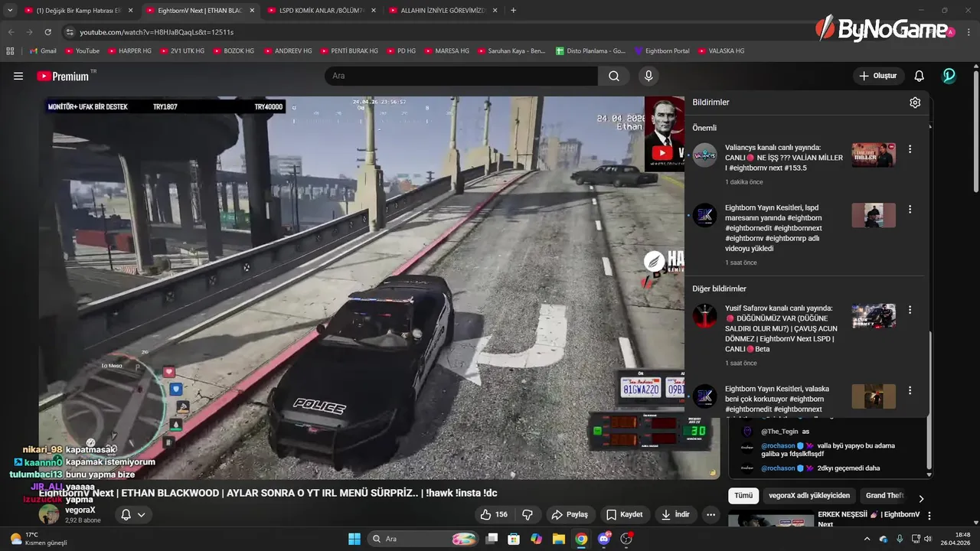Open the vegoraX channel avatar

(49, 514)
